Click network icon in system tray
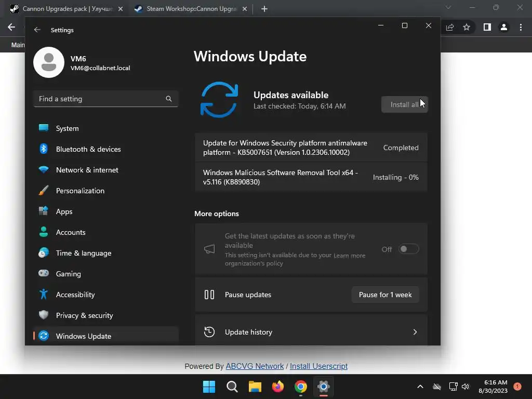532x399 pixels. tap(453, 387)
